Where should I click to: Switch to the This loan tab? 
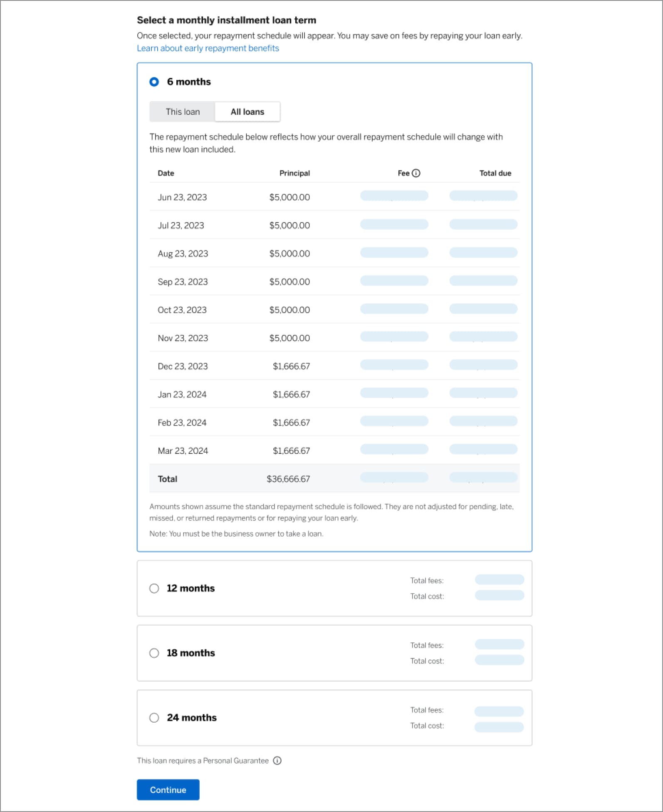click(x=183, y=112)
